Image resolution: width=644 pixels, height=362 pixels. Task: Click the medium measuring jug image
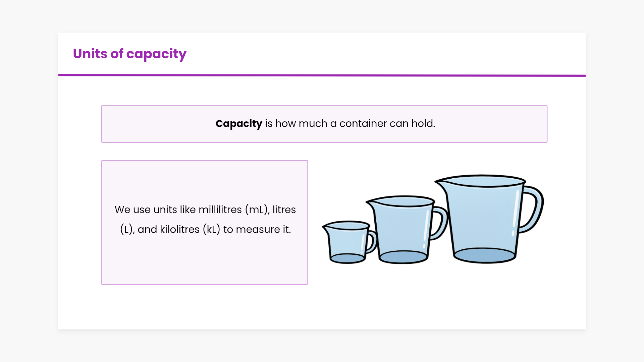[x=402, y=230]
